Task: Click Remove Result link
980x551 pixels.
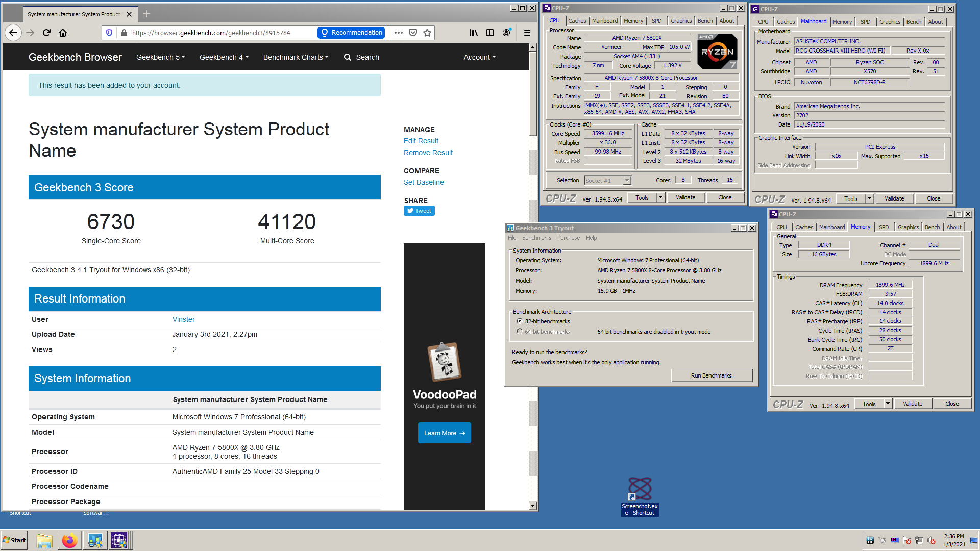Action: coord(428,153)
